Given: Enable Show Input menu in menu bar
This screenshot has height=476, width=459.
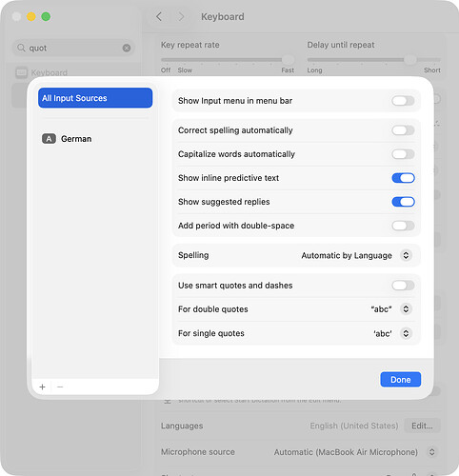Looking at the screenshot, I should pyautogui.click(x=403, y=101).
